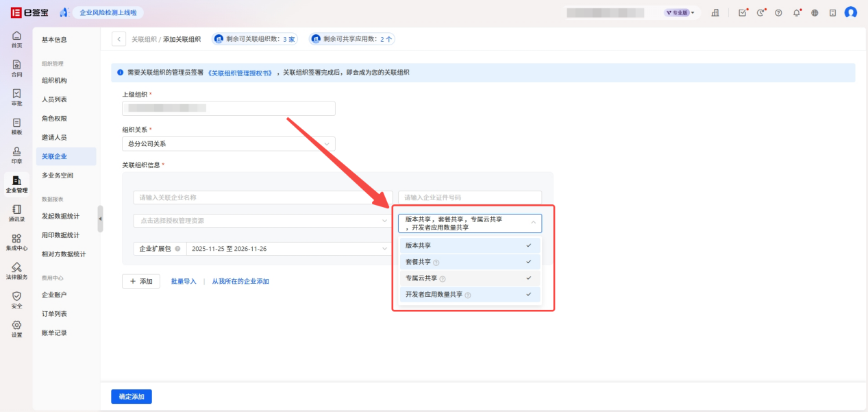Click the language globe icon
Screen dimensions: 868x412
point(815,12)
